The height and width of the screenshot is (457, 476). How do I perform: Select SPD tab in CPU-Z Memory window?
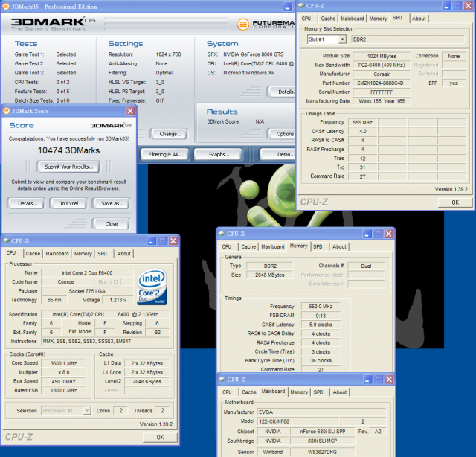[318, 246]
